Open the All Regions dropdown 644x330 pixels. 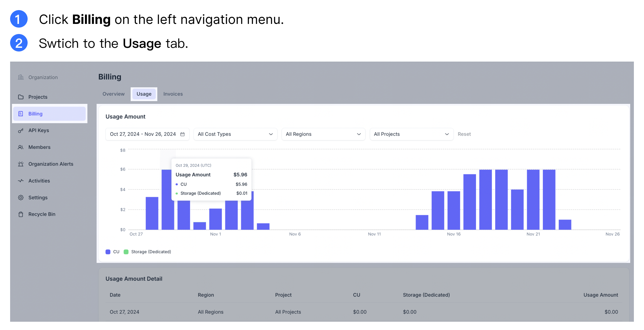[x=323, y=134]
